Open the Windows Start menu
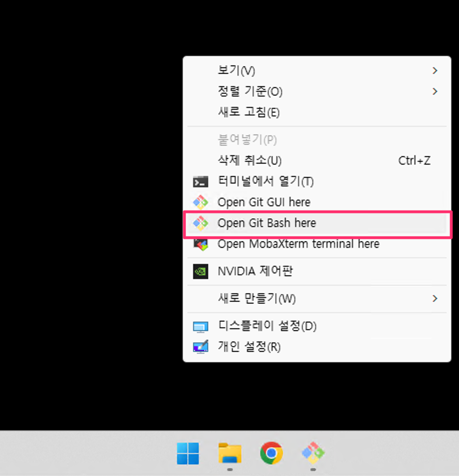Viewport: 459px width, 476px height. 188,454
